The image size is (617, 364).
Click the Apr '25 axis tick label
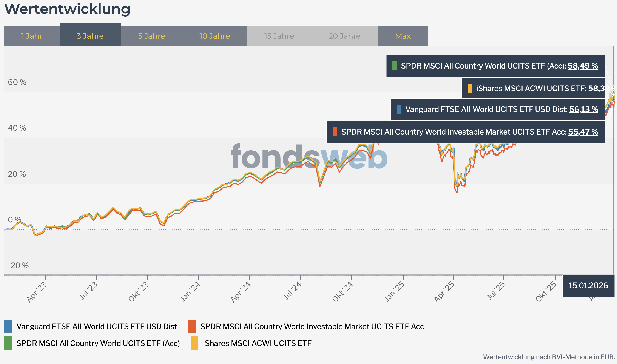[x=444, y=292]
